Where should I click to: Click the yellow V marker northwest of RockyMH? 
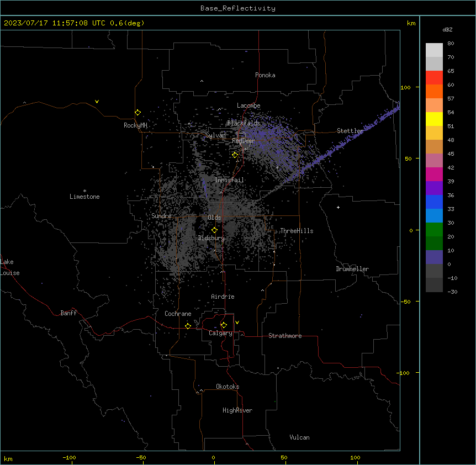coord(97,102)
